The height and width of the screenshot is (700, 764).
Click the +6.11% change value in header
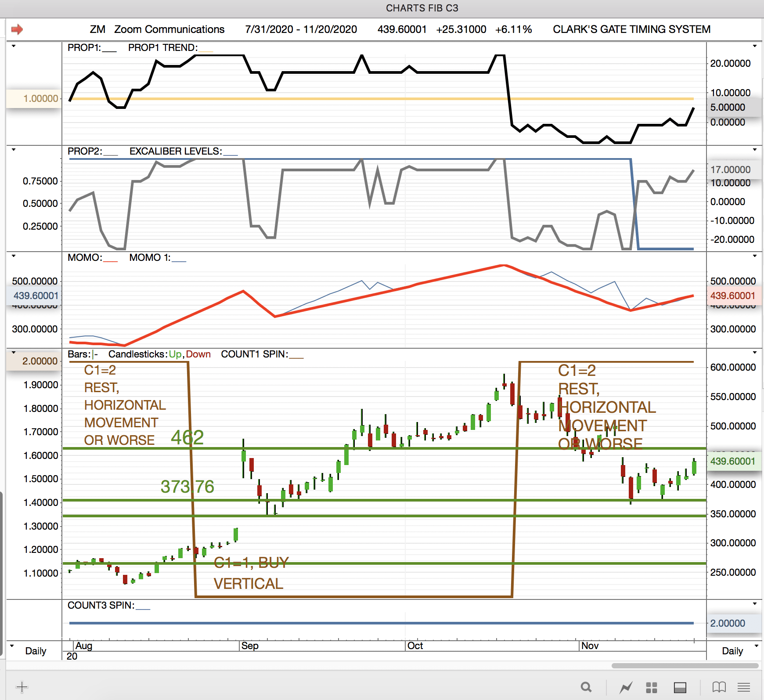pyautogui.click(x=514, y=29)
